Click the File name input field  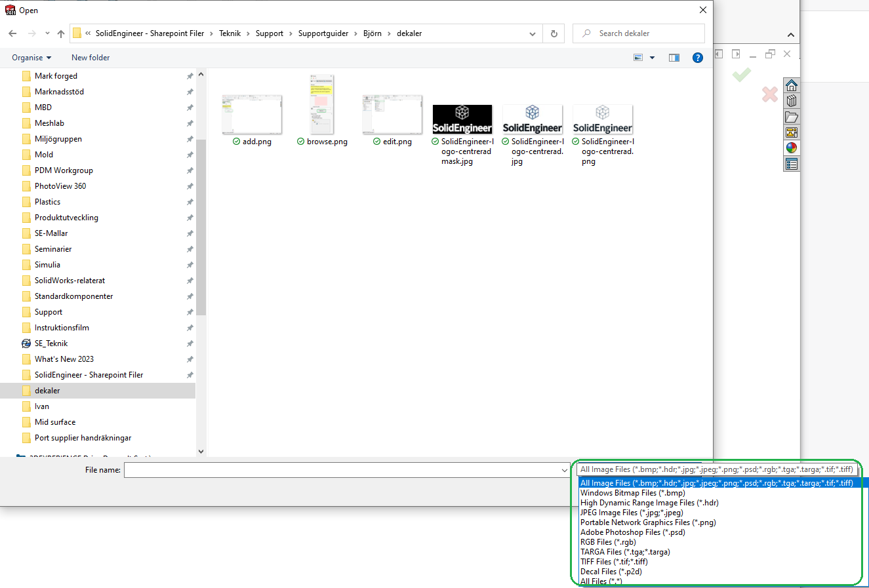coord(341,470)
